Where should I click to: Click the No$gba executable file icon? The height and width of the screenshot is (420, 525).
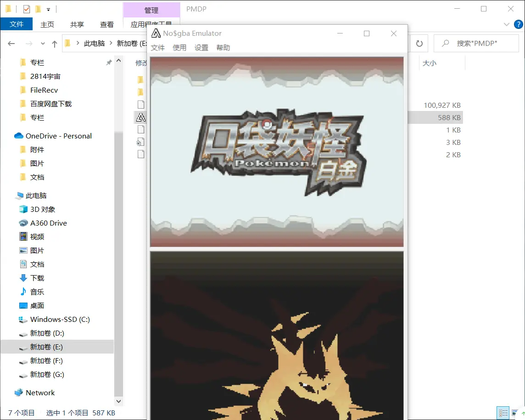(141, 117)
